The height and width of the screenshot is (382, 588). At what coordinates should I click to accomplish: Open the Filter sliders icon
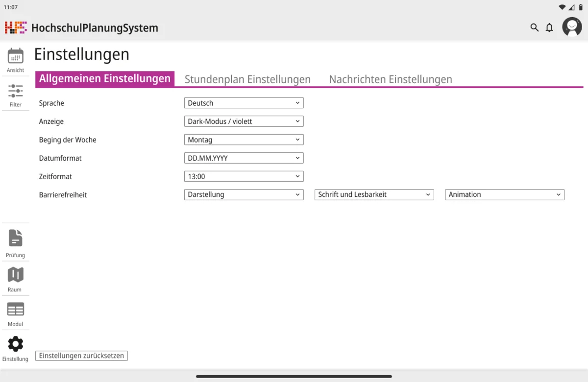(x=15, y=91)
